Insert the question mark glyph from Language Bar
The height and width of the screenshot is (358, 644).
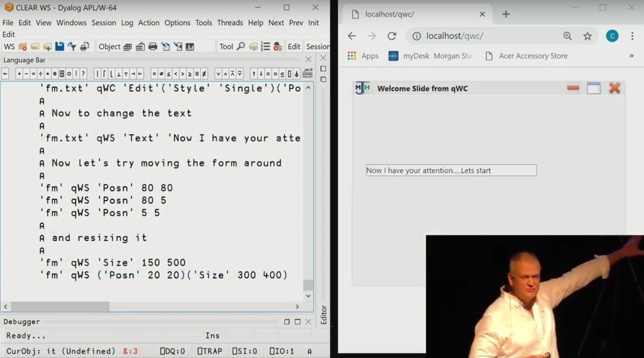pos(83,74)
